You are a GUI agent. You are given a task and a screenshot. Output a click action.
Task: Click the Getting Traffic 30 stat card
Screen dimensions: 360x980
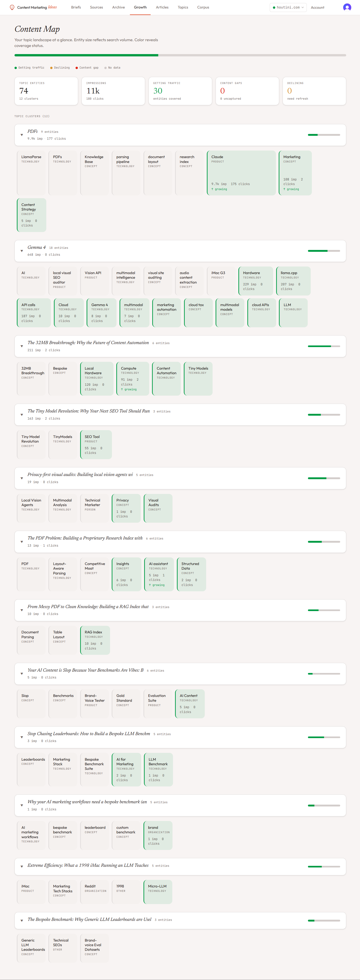(x=180, y=91)
